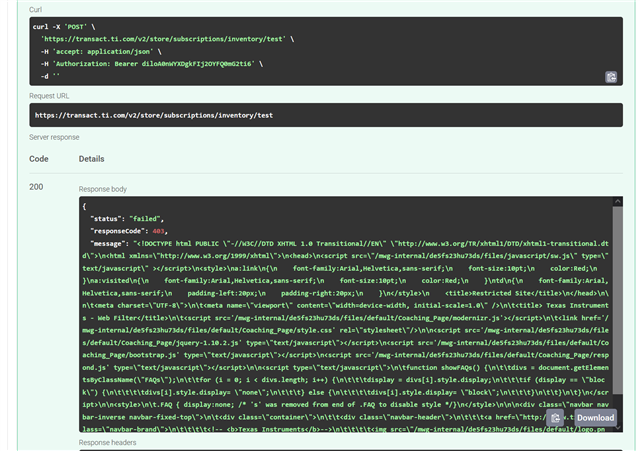Click the Response headers label
This screenshot has width=640, height=451.
tap(107, 442)
